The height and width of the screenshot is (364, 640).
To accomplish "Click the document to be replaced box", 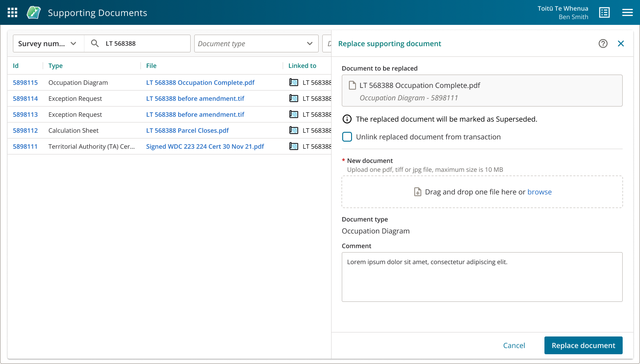I will tap(482, 91).
